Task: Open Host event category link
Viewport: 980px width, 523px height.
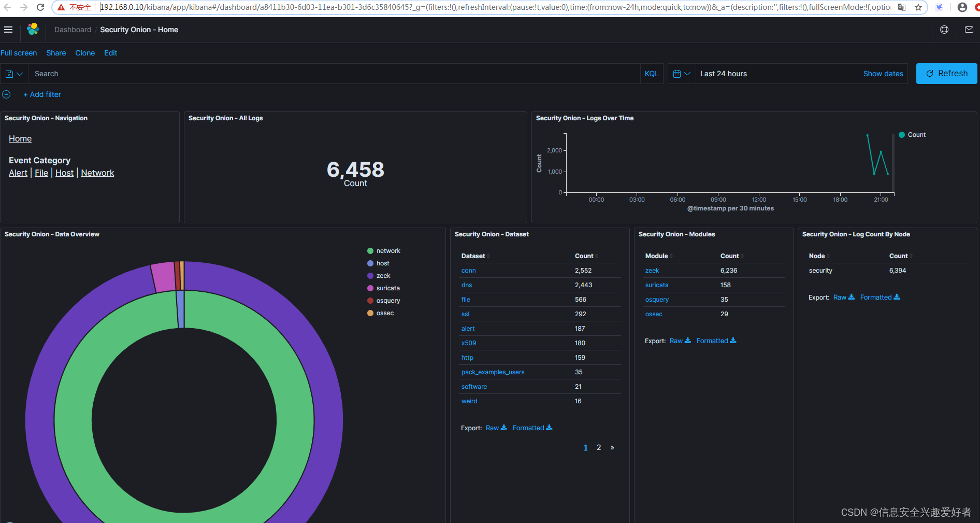Action: (x=64, y=173)
